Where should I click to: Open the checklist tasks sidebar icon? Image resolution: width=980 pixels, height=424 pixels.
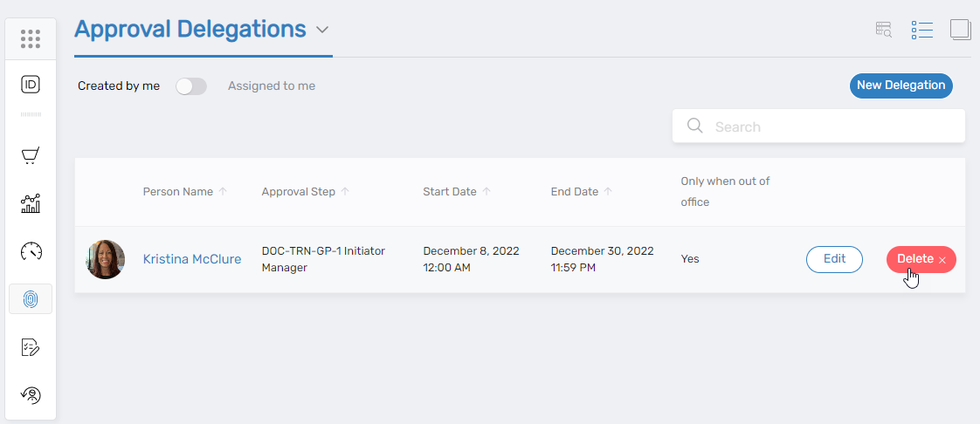pos(31,347)
